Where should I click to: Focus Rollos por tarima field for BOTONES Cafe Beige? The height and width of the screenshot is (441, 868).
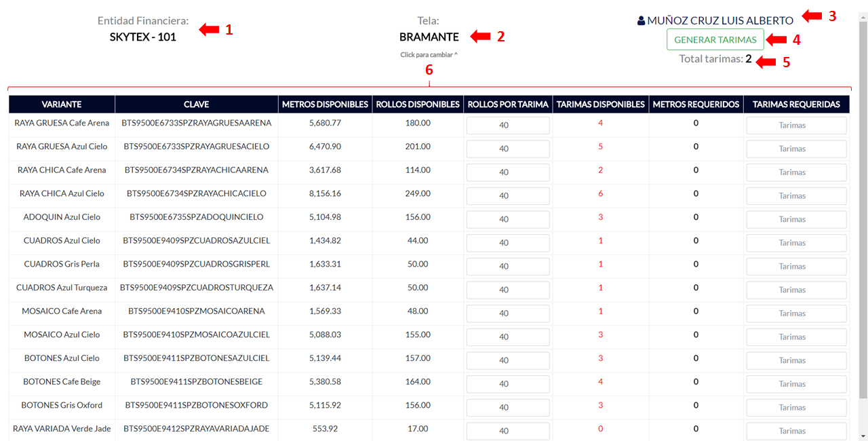tap(508, 383)
